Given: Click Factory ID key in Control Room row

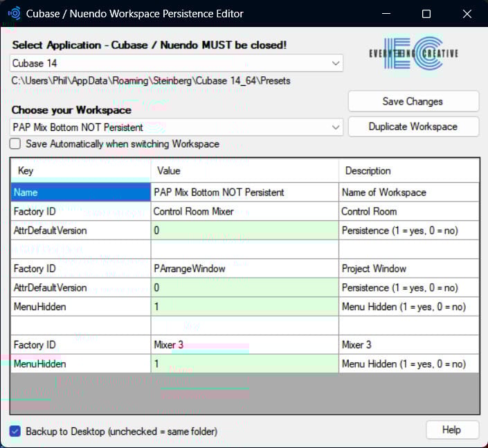Looking at the screenshot, I should click(81, 211).
